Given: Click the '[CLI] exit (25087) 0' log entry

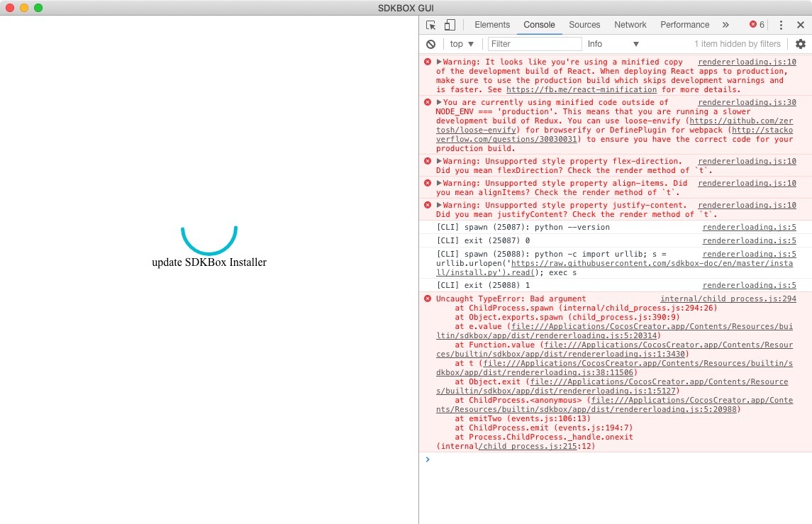Looking at the screenshot, I should [483, 241].
